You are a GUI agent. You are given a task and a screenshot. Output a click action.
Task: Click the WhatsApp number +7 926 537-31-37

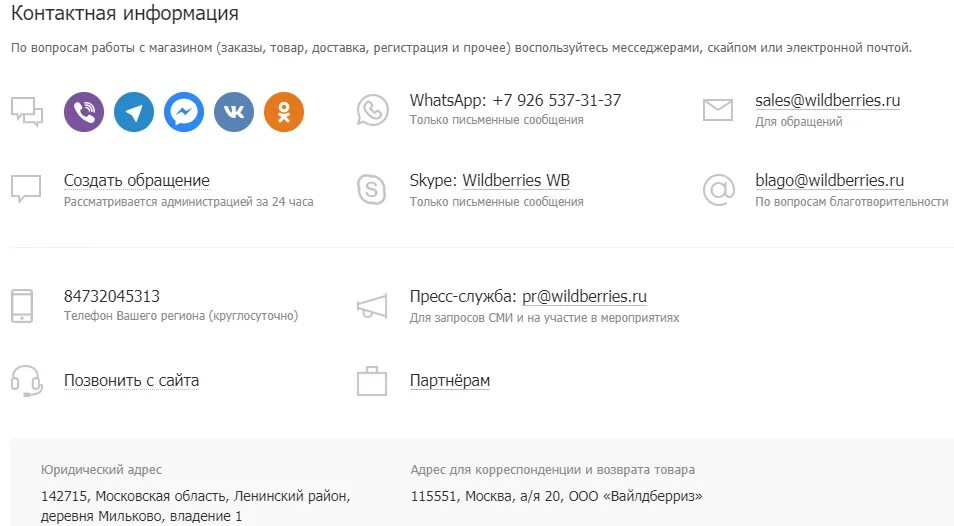[557, 100]
